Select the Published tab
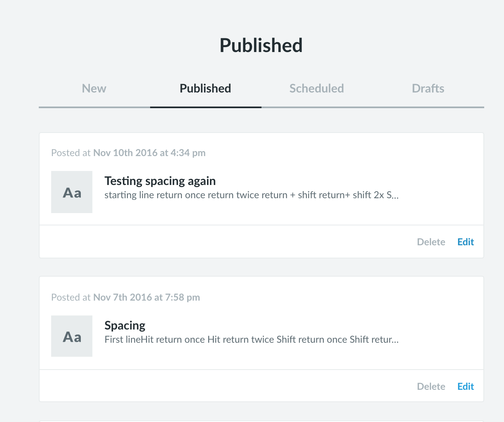The height and width of the screenshot is (422, 504). pos(205,88)
